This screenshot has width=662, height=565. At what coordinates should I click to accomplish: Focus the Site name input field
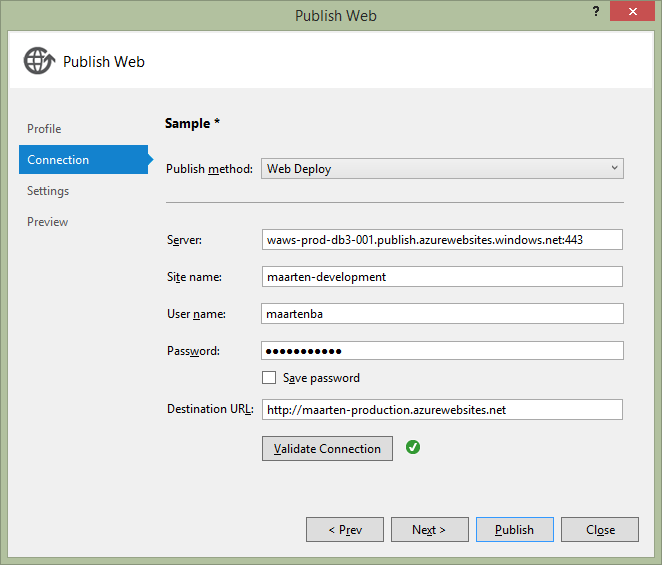(441, 277)
